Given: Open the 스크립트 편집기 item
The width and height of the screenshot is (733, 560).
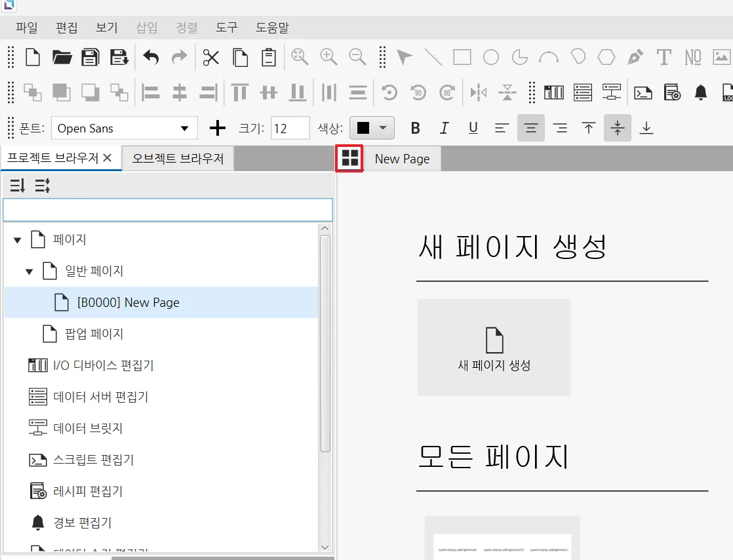Looking at the screenshot, I should 93,460.
